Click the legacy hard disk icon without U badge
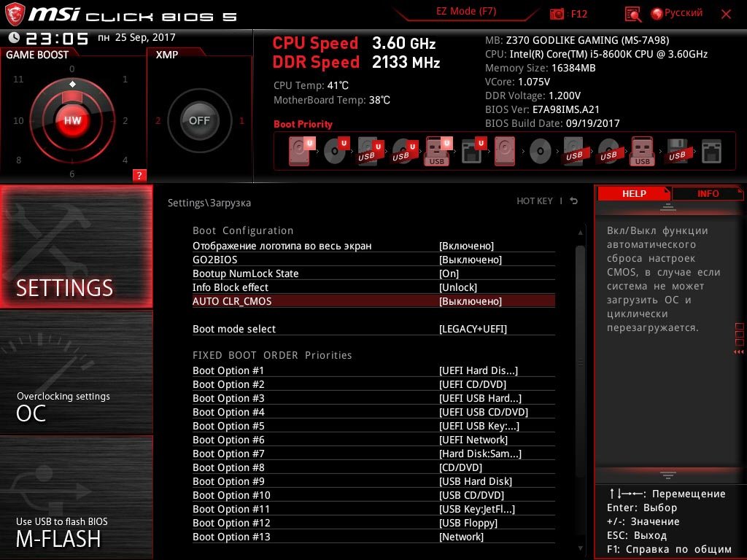The height and width of the screenshot is (560, 747). pos(505,152)
